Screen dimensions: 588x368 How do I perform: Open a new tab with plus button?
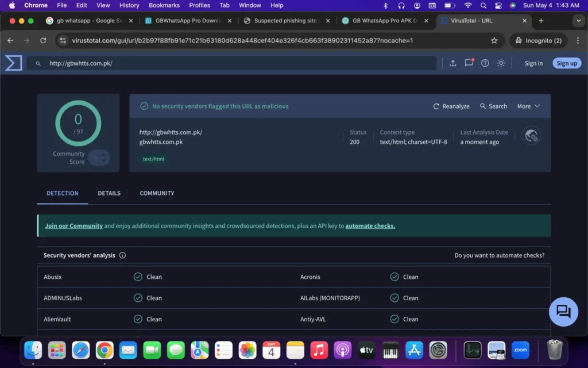(x=541, y=21)
